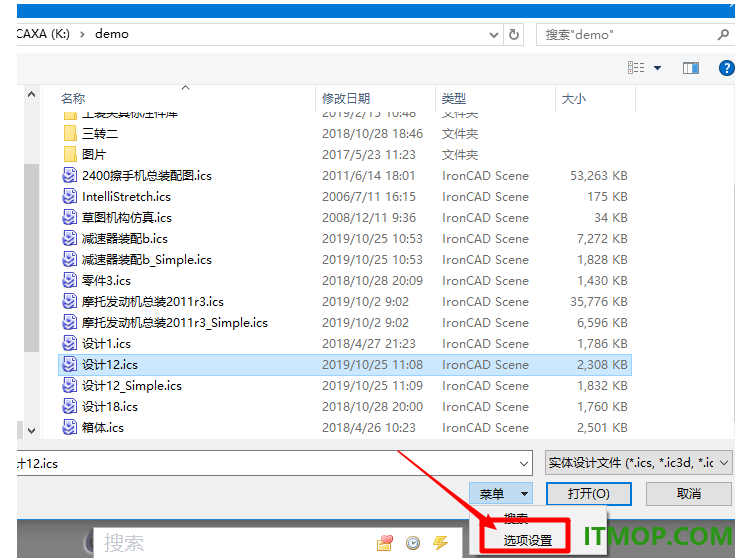742x559 pixels.
Task: Open help with the question mark icon
Action: [726, 68]
